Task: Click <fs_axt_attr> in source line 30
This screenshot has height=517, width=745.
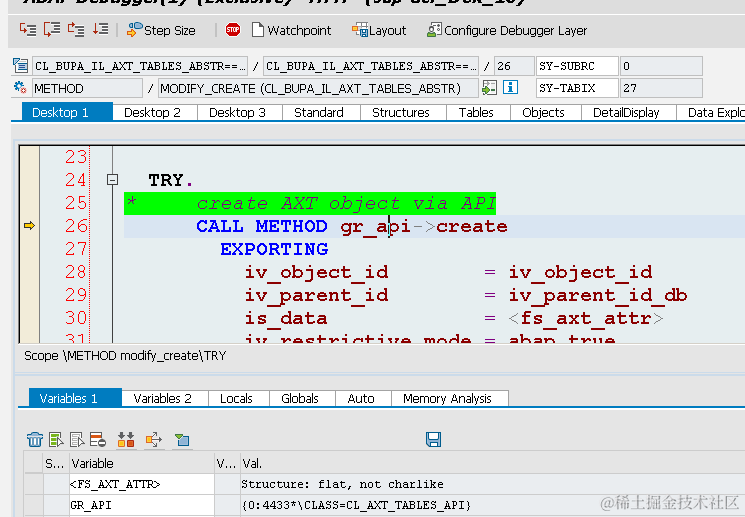Action: point(585,318)
